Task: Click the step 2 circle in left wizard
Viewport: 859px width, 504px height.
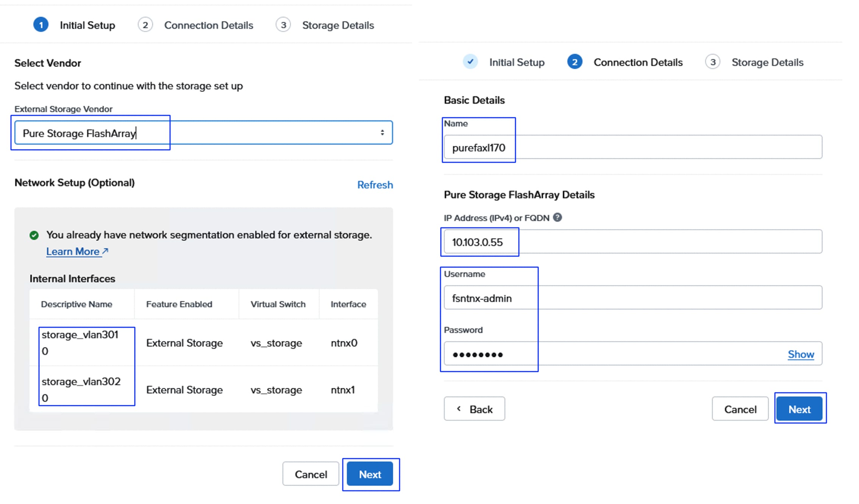Action: pyautogui.click(x=145, y=25)
